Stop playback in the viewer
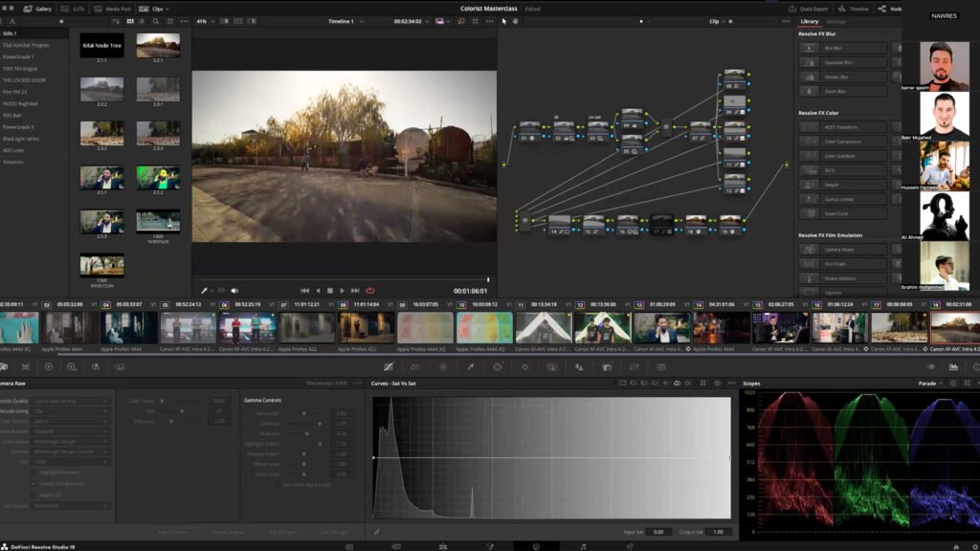The width and height of the screenshot is (980, 551). [330, 291]
